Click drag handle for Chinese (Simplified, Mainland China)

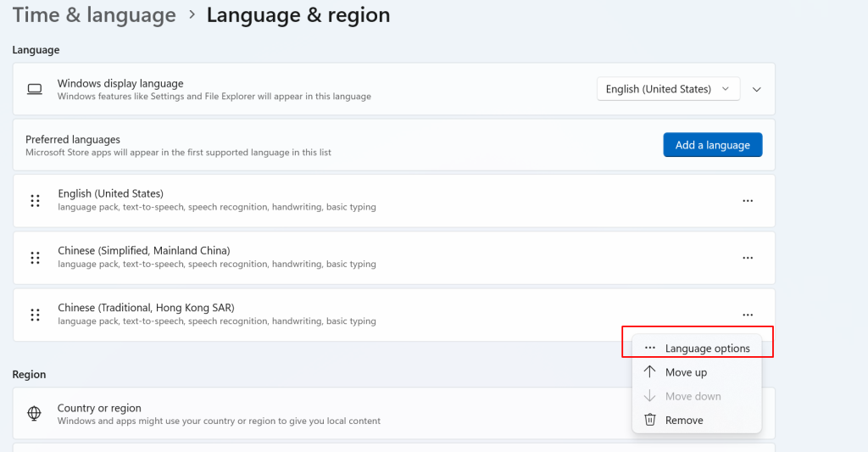(x=35, y=258)
